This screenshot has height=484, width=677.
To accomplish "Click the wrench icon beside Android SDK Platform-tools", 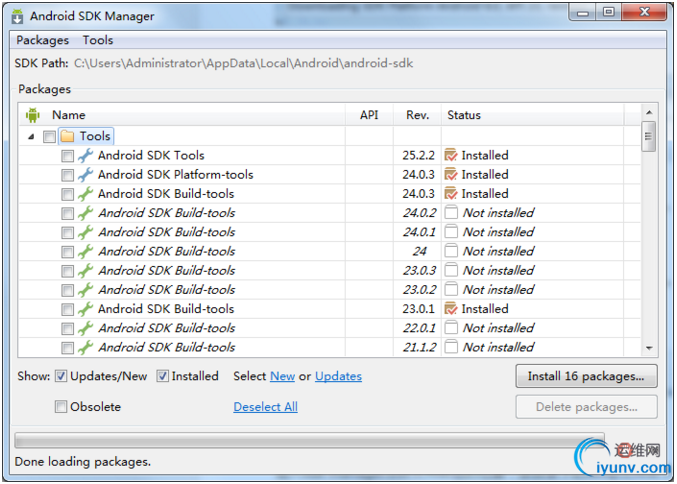I will click(86, 174).
